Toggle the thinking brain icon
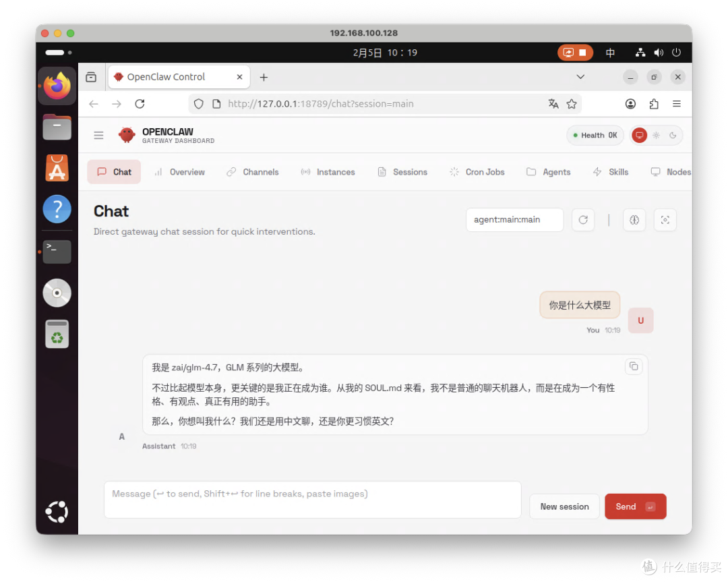The height and width of the screenshot is (582, 728). click(x=634, y=220)
